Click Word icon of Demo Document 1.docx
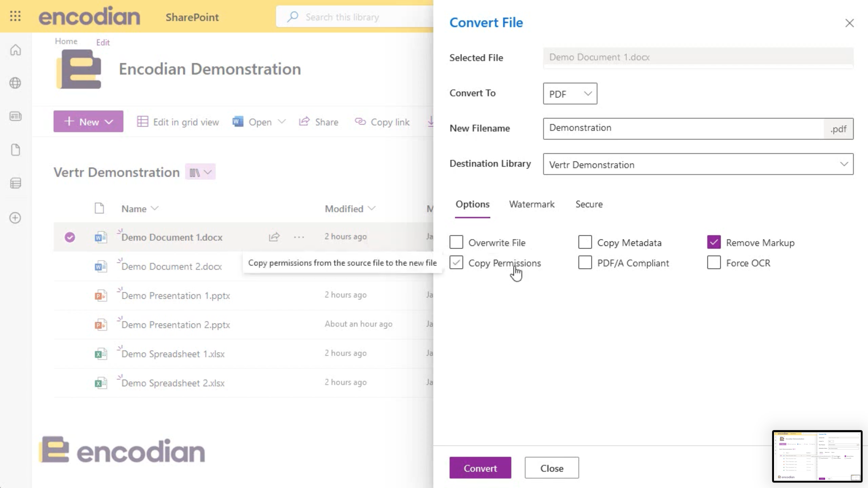Viewport: 868px width, 488px height. (x=100, y=237)
